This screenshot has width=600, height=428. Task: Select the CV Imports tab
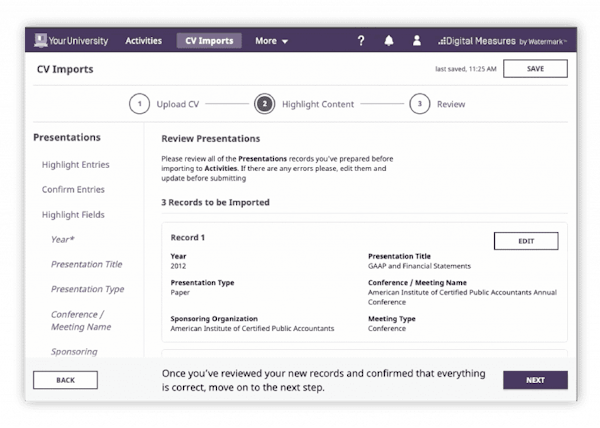click(x=209, y=41)
